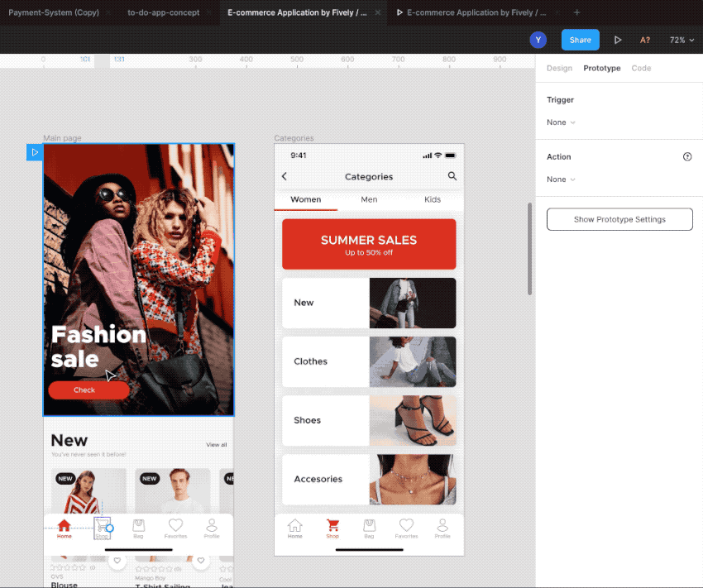Select "You've never seen it before!" subtitle
The height and width of the screenshot is (588, 703).
(88, 455)
